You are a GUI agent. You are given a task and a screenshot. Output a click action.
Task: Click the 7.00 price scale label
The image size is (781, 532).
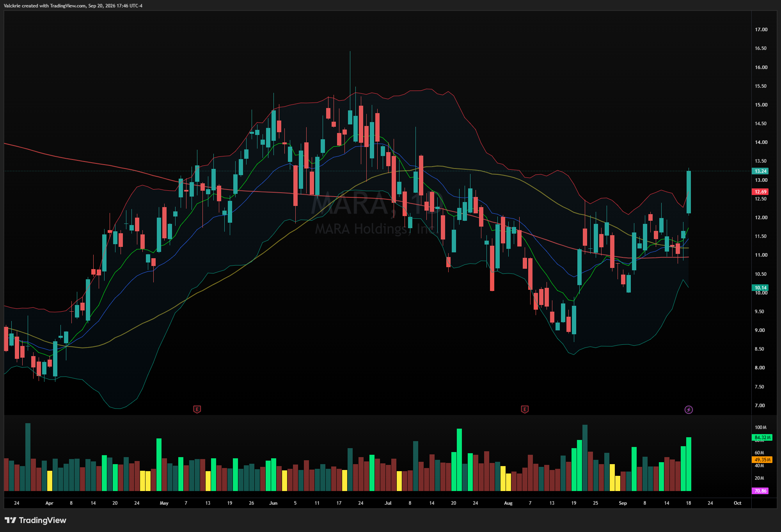click(x=760, y=406)
